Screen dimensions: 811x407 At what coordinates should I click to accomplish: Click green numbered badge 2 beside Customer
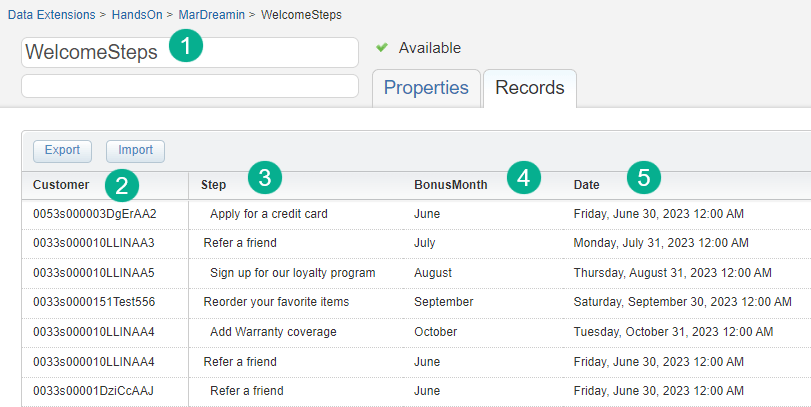click(x=121, y=184)
